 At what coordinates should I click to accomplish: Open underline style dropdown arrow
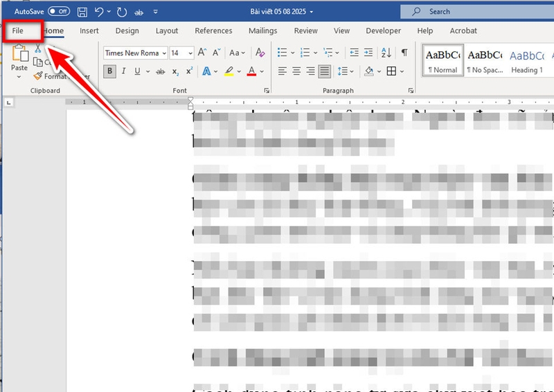[148, 72]
